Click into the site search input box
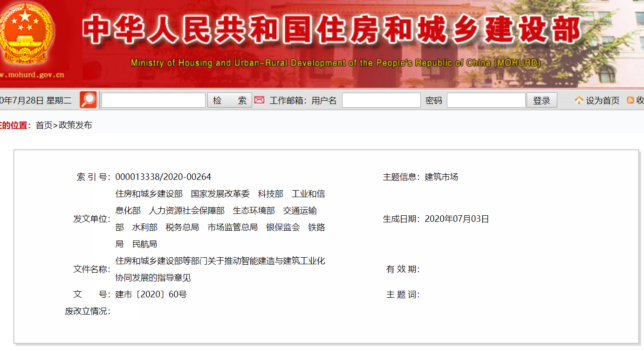Viewport: 644px width, 350px height. coord(153,99)
